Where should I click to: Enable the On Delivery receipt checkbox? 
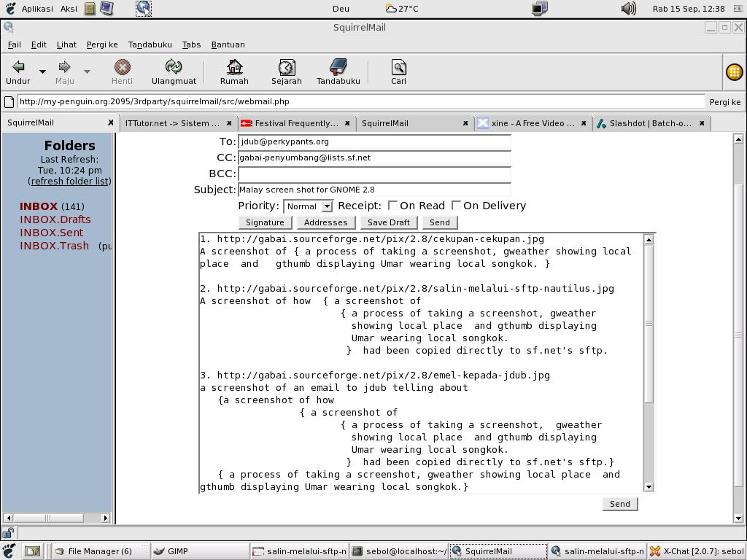[456, 206]
